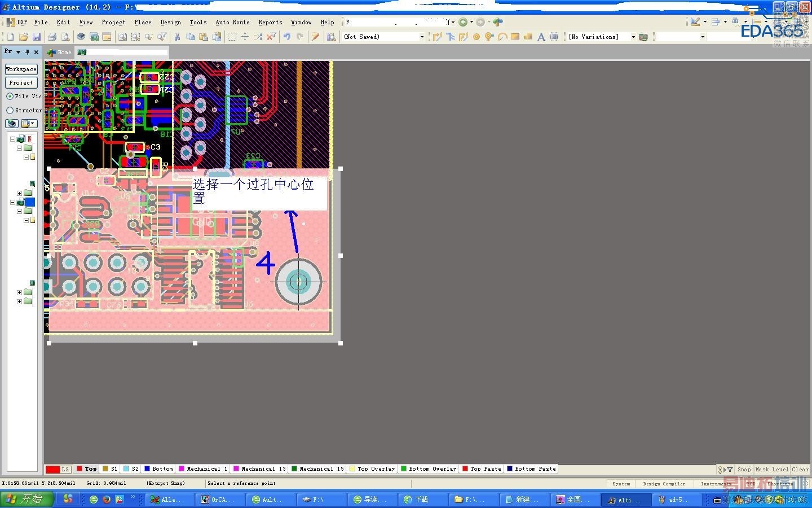Open the Design Compiler panel button

[664, 484]
